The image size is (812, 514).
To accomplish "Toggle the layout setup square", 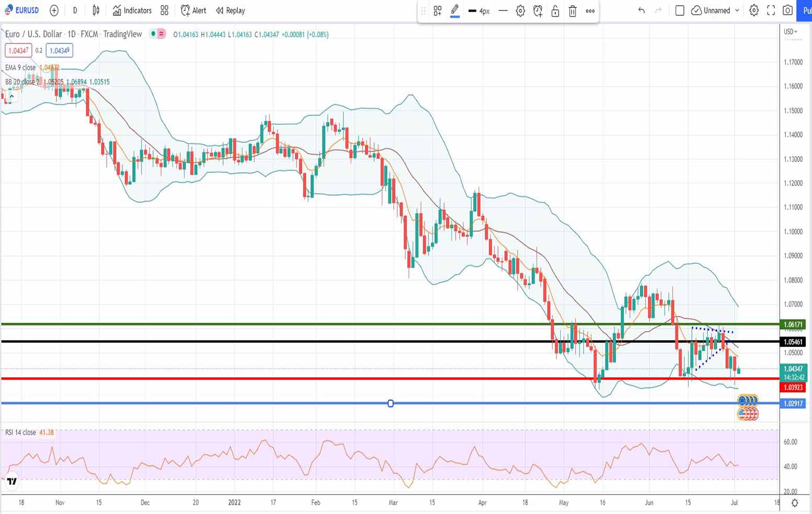I will click(x=680, y=10).
